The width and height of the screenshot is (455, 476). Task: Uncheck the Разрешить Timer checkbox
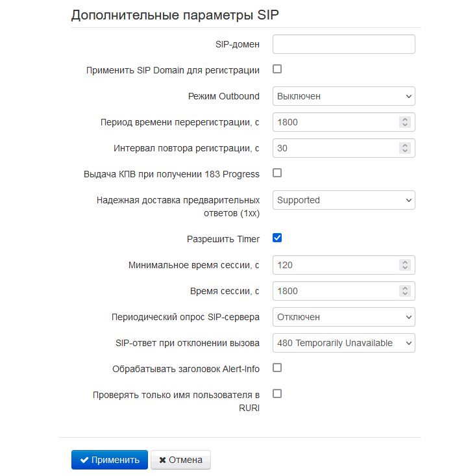tap(277, 238)
